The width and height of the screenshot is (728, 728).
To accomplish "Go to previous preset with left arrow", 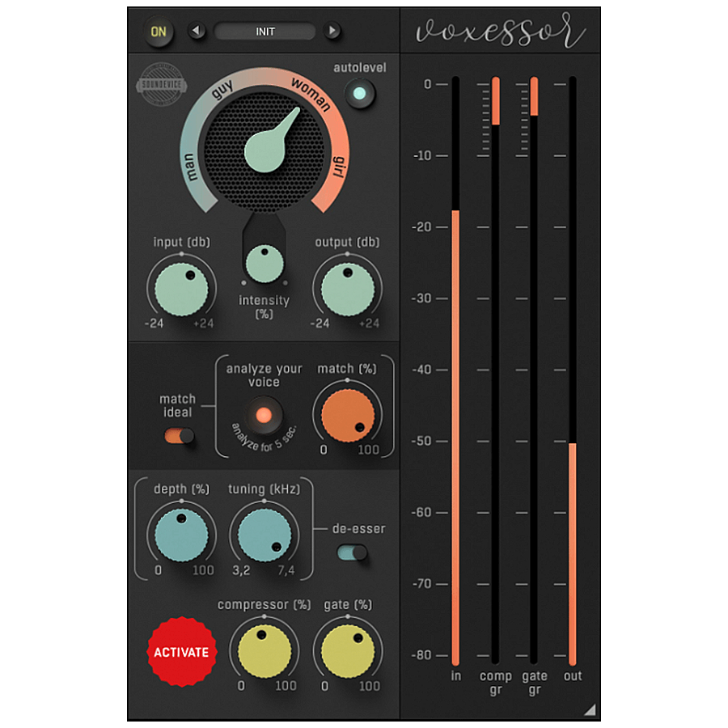I will click(x=197, y=31).
